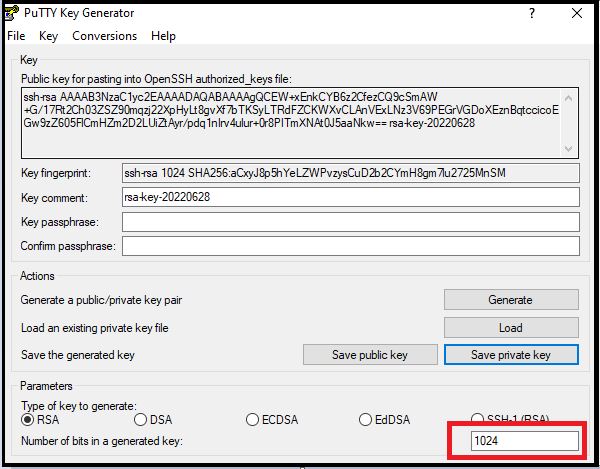Click the 'Key passphrase:' label
600x469 pixels.
point(60,222)
